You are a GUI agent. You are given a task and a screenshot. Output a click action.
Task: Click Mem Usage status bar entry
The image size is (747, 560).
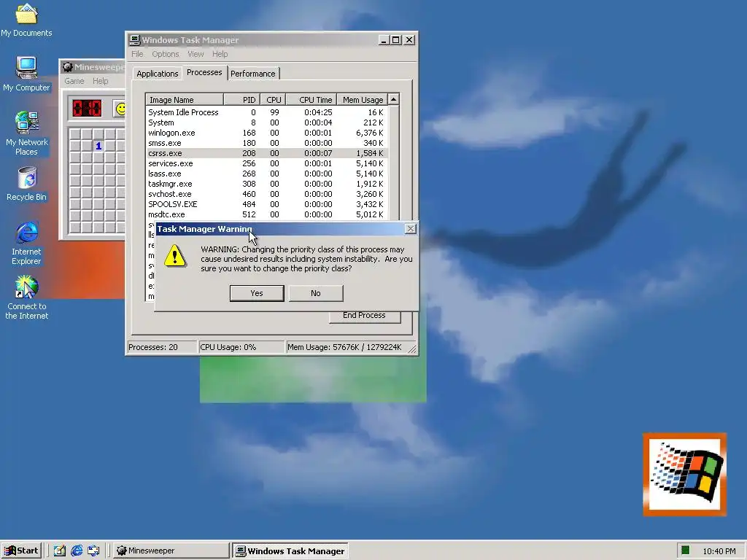350,347
